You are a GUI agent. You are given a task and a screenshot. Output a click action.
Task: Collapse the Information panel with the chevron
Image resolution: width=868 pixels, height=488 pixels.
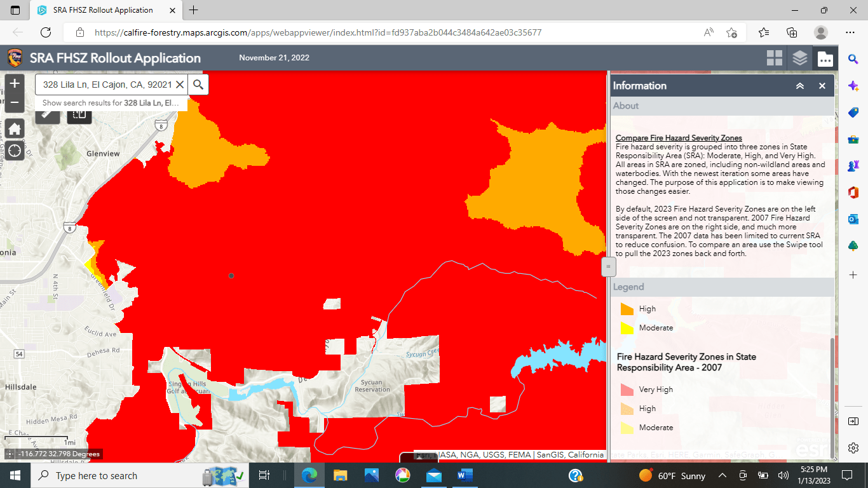[800, 85]
